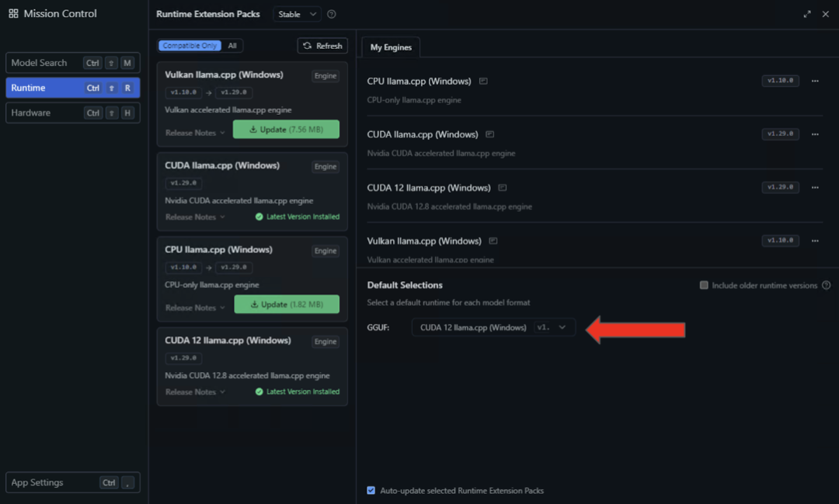Open Hardware section in sidebar

pos(72,113)
